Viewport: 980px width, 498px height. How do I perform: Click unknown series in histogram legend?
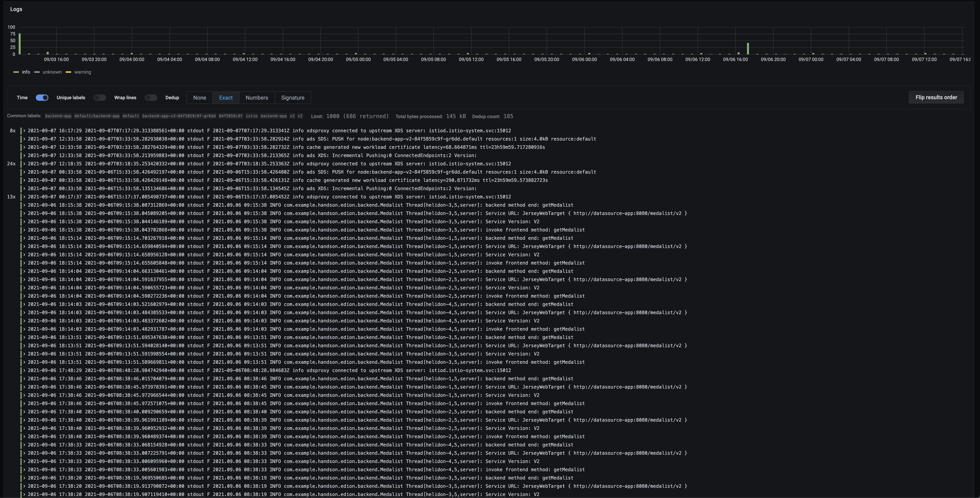[52, 72]
